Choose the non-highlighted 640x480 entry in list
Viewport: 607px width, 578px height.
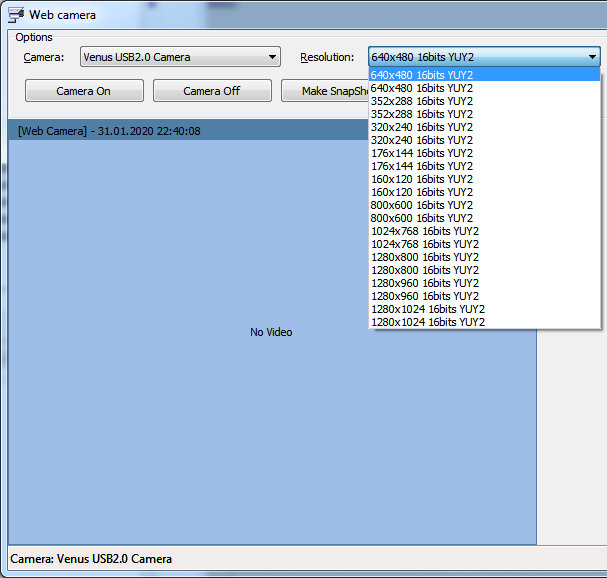click(422, 88)
